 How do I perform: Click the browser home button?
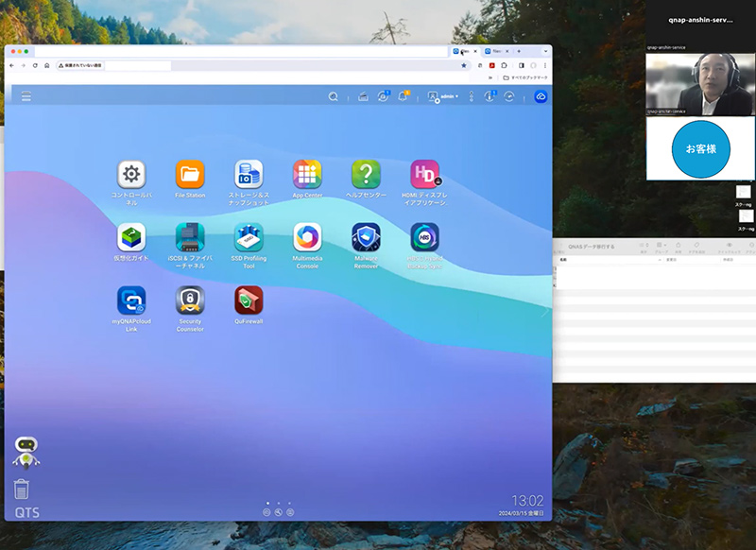click(46, 65)
